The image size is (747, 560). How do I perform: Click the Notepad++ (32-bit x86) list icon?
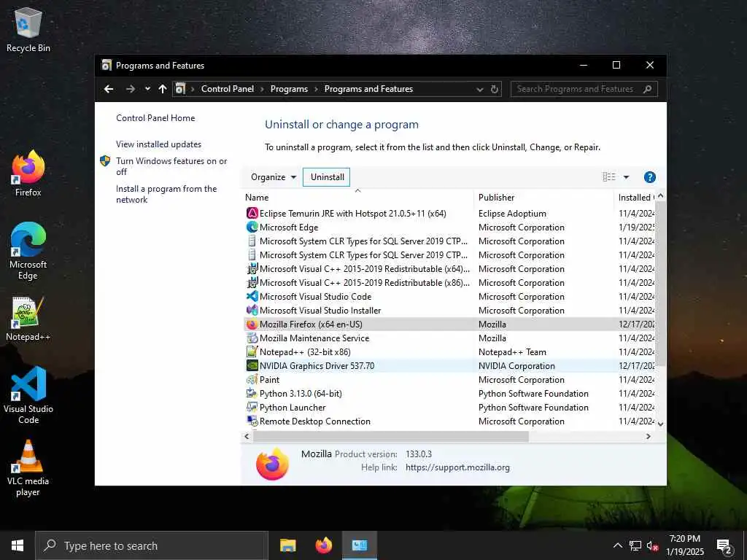(252, 352)
